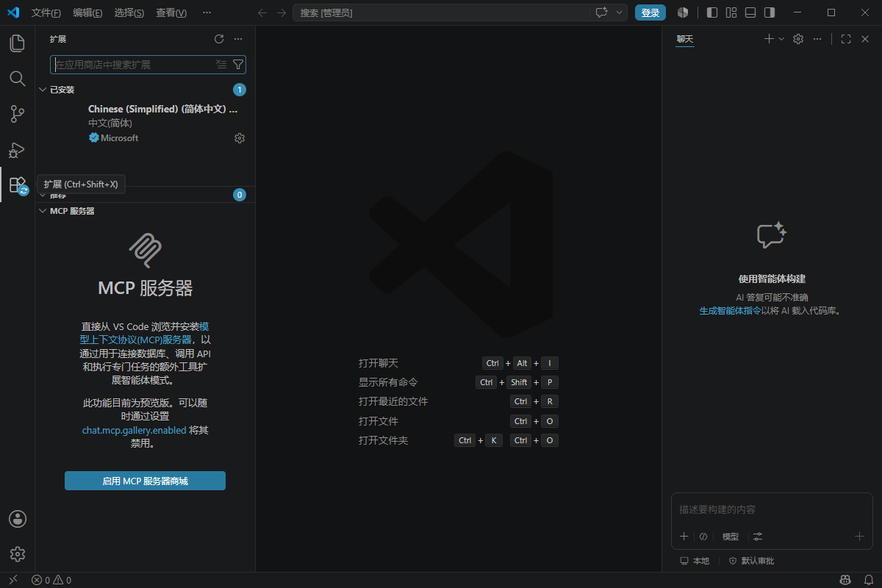Open the 本地 session target picker

coord(695,561)
